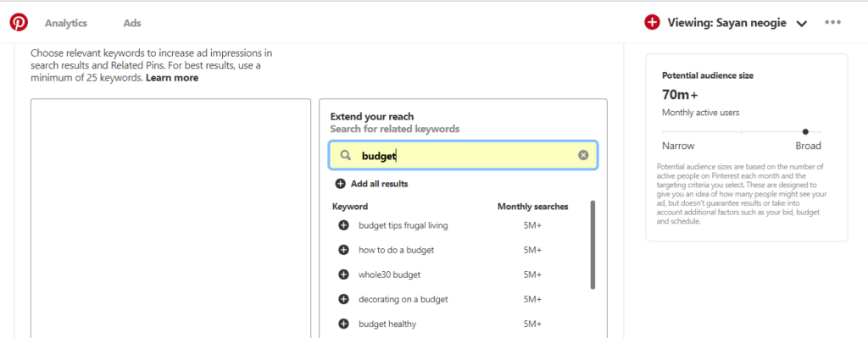
Task: Select the budget healthy keyword text
Action: pyautogui.click(x=387, y=324)
